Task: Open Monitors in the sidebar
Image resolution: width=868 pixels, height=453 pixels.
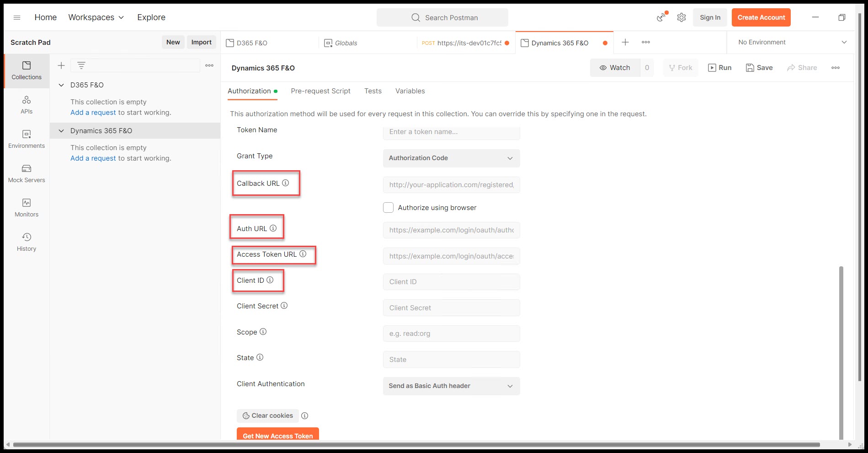Action: click(27, 208)
